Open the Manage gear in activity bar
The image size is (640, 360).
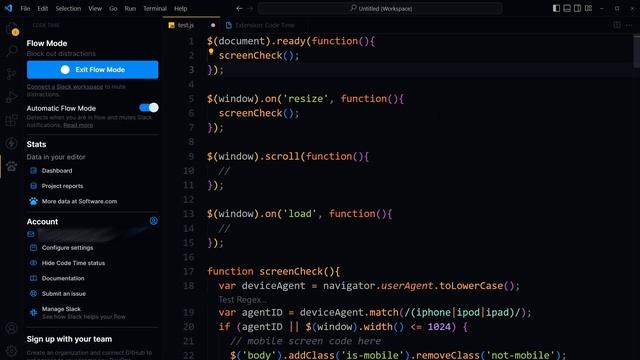pyautogui.click(x=12, y=351)
